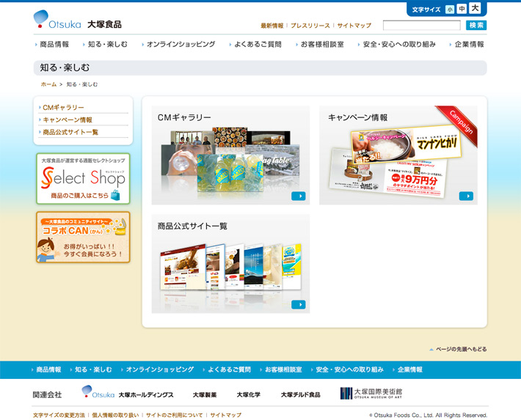Open the プレスリリース header link
Image resolution: width=521 pixels, height=420 pixels.
click(x=310, y=26)
